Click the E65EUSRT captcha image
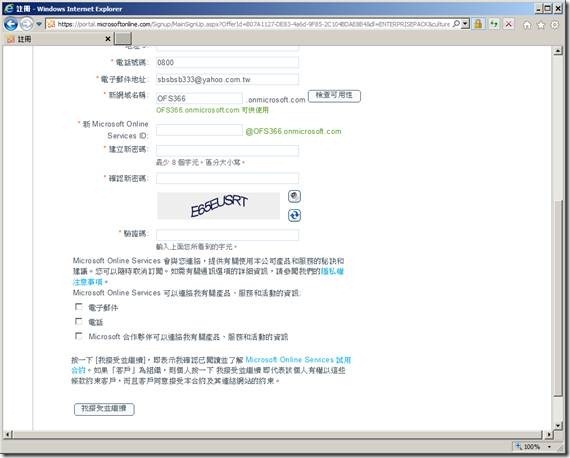570x458 pixels. click(x=218, y=206)
